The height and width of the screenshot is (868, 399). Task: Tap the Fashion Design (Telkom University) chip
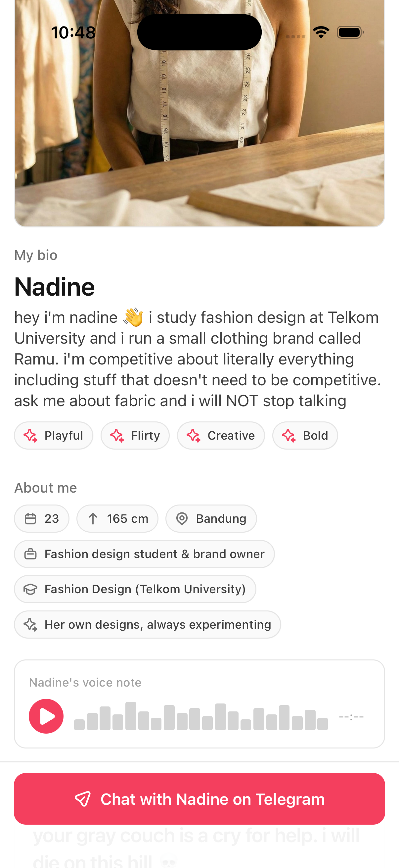click(x=135, y=589)
